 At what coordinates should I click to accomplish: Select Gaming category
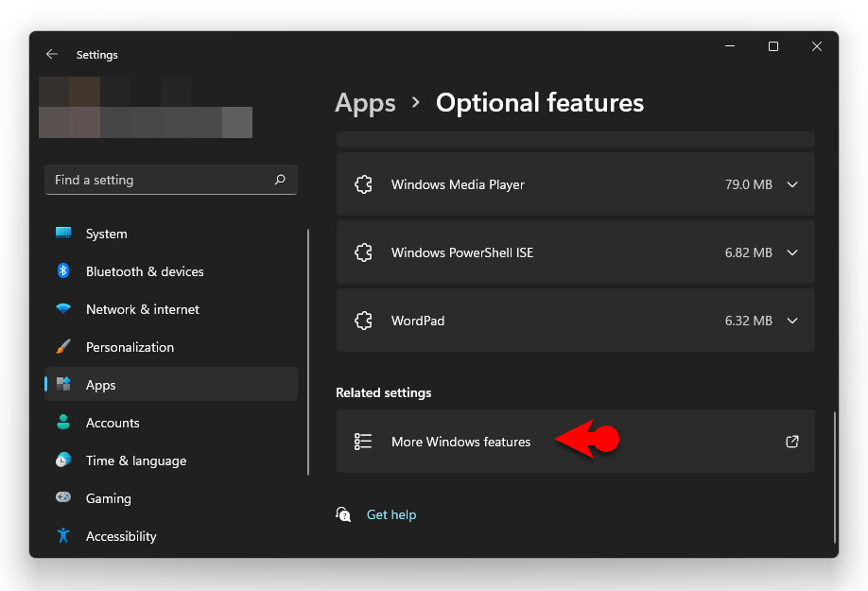click(171, 498)
